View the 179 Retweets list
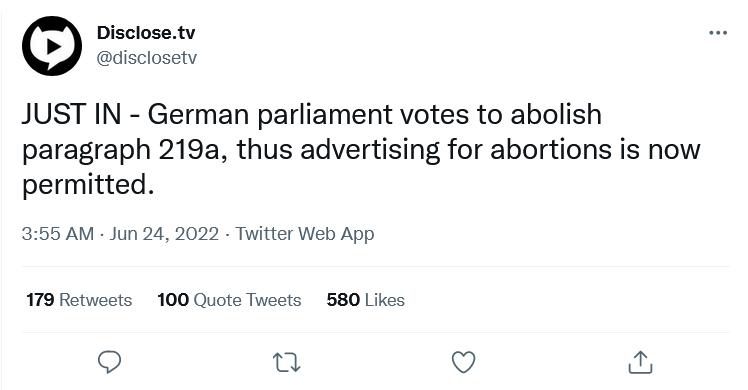This screenshot has height=390, width=748. coord(79,300)
